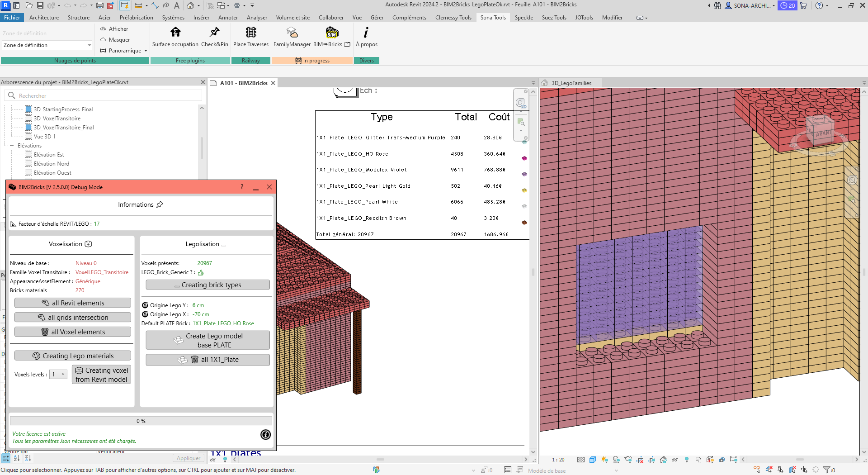Click the Text tool letter A icon
868x475 pixels.
click(x=177, y=5)
